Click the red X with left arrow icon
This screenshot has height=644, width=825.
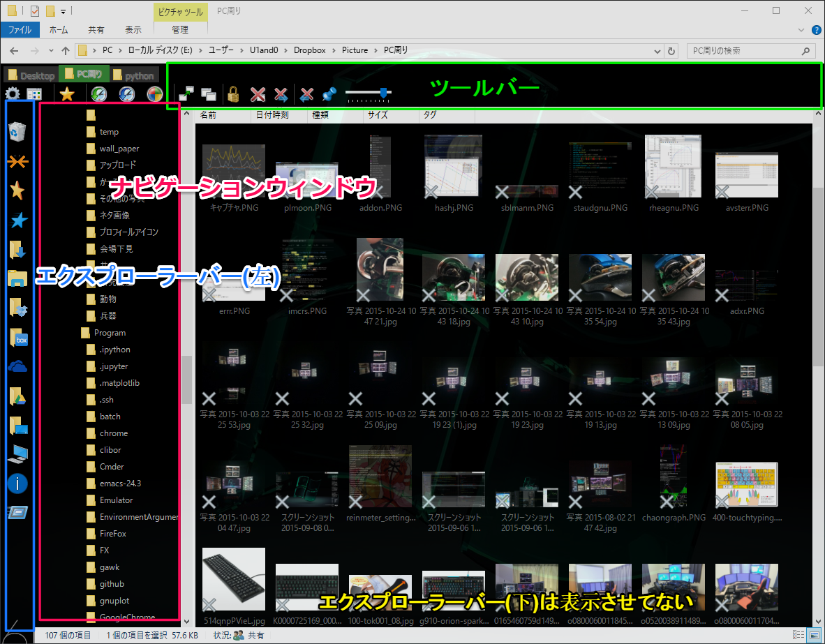pyautogui.click(x=306, y=95)
